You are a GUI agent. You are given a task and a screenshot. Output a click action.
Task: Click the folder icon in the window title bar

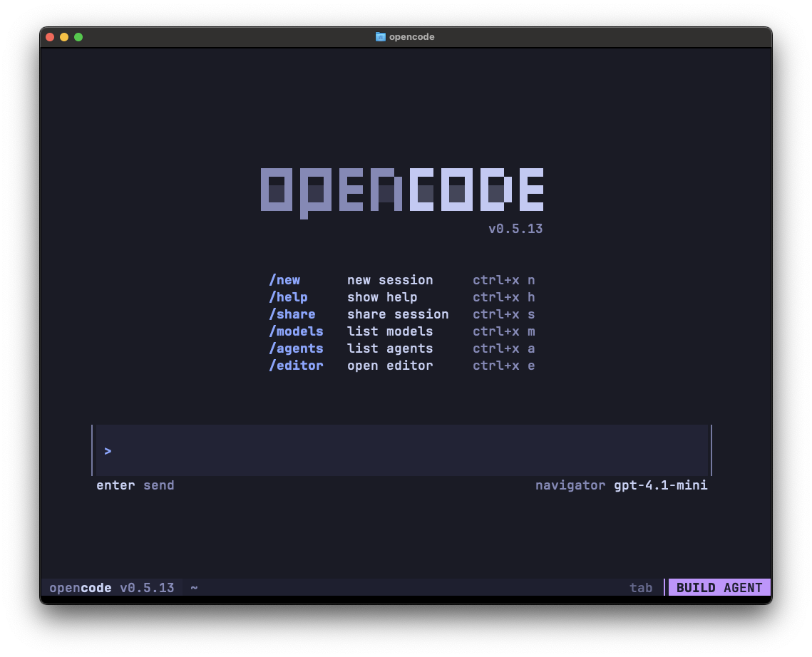379,36
